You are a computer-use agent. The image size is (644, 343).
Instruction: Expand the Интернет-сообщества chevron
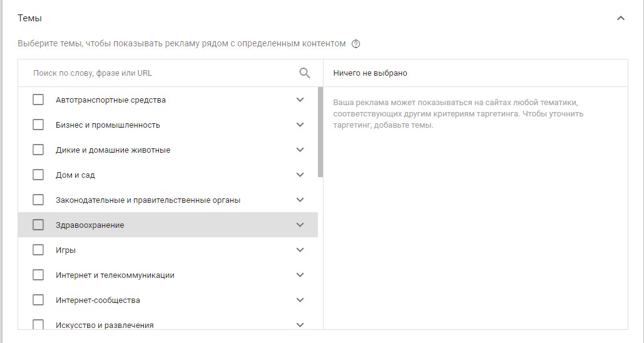300,300
